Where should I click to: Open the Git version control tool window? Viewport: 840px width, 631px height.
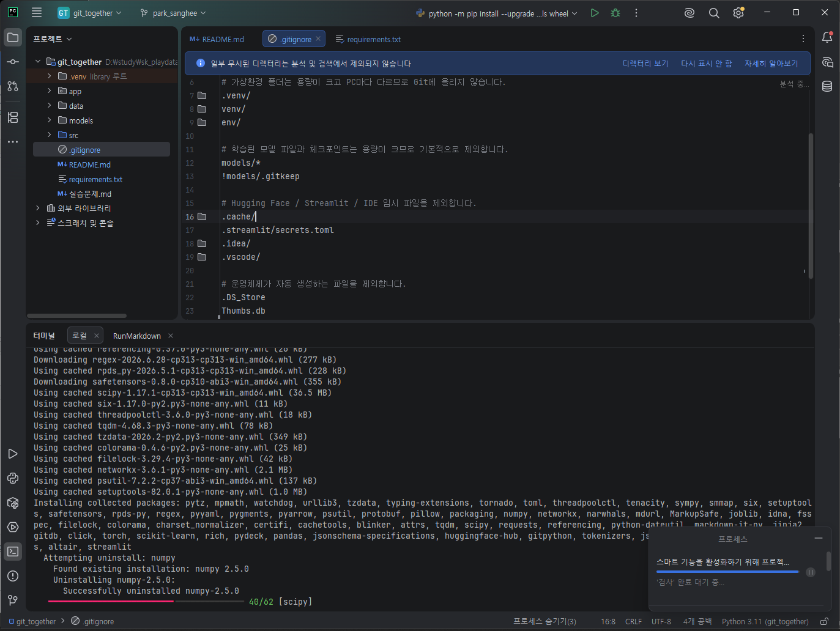point(13,600)
